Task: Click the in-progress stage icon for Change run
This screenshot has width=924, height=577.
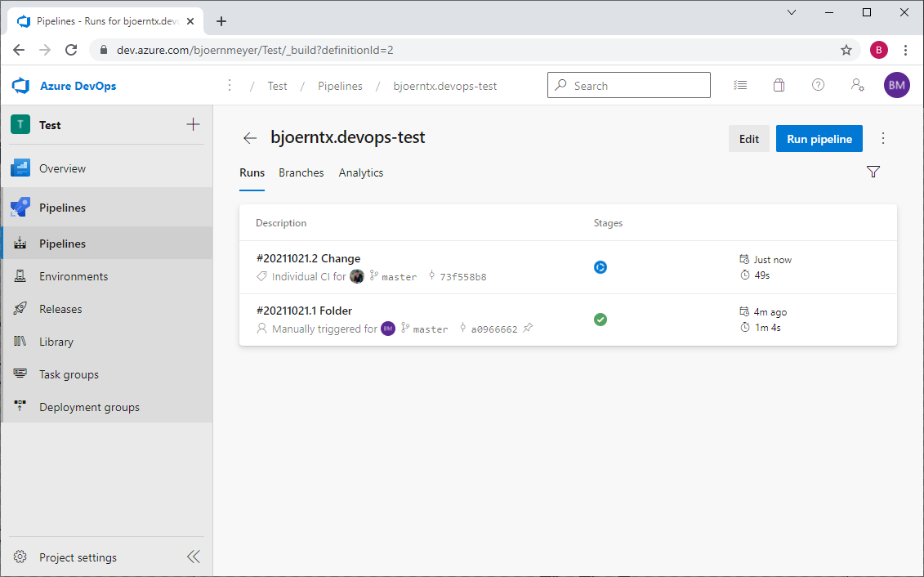Action: coord(600,267)
